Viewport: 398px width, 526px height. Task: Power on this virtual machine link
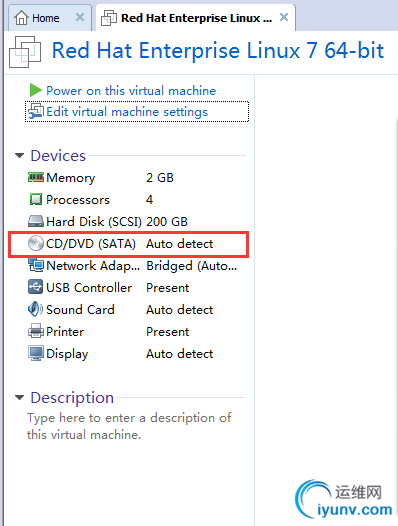(131, 91)
